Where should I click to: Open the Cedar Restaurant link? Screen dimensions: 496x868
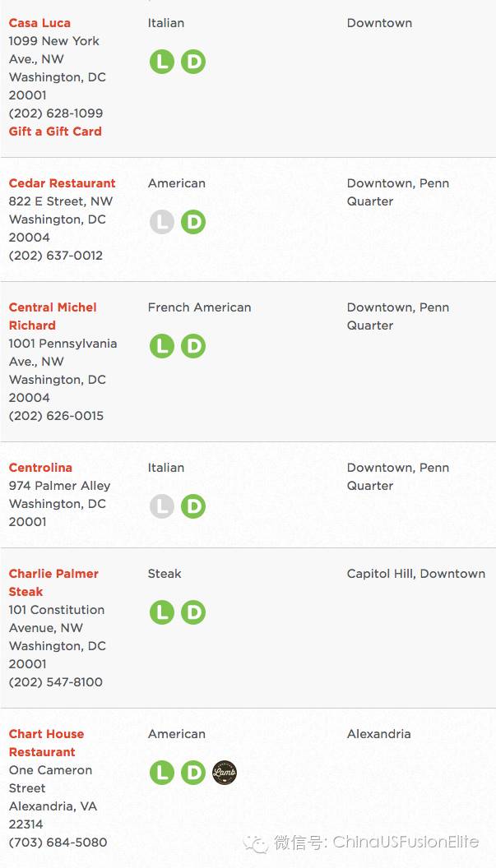(x=62, y=183)
